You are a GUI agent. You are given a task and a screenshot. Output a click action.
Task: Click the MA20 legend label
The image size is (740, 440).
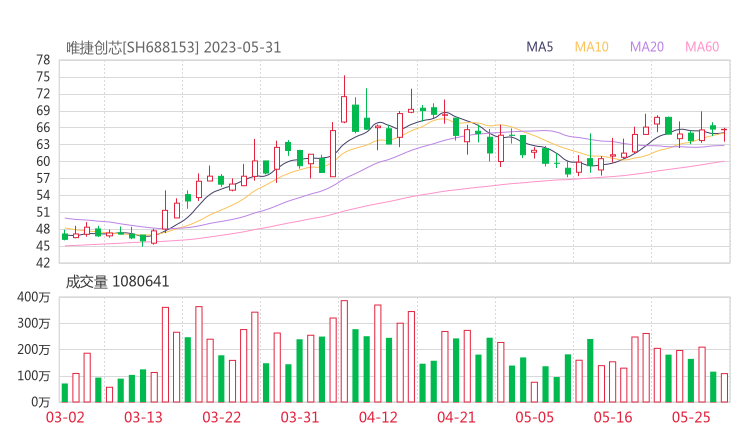[647, 47]
